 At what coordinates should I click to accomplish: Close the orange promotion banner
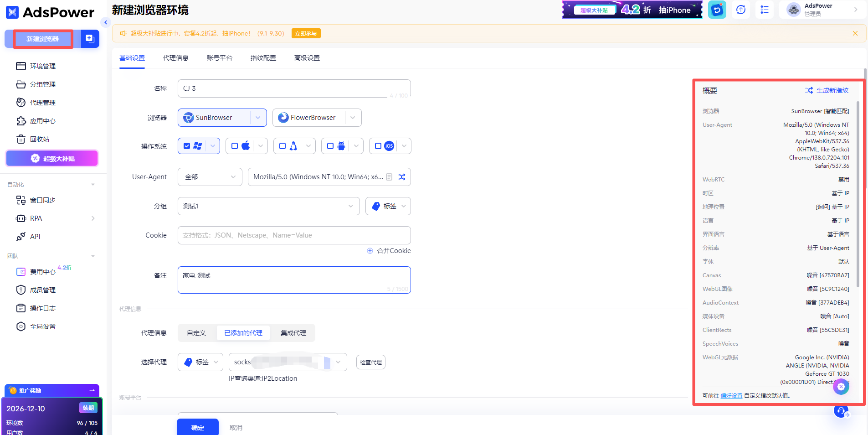[855, 33]
